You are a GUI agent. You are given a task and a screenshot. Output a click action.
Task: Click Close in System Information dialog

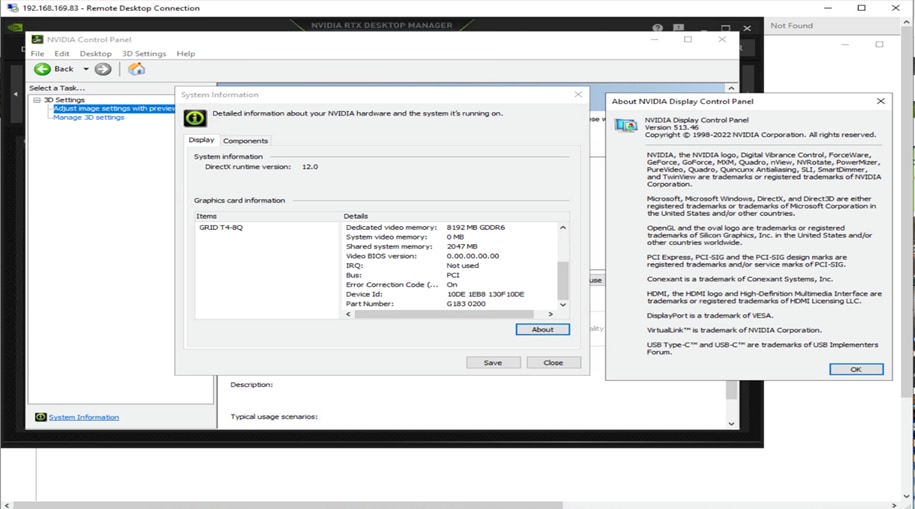(553, 362)
